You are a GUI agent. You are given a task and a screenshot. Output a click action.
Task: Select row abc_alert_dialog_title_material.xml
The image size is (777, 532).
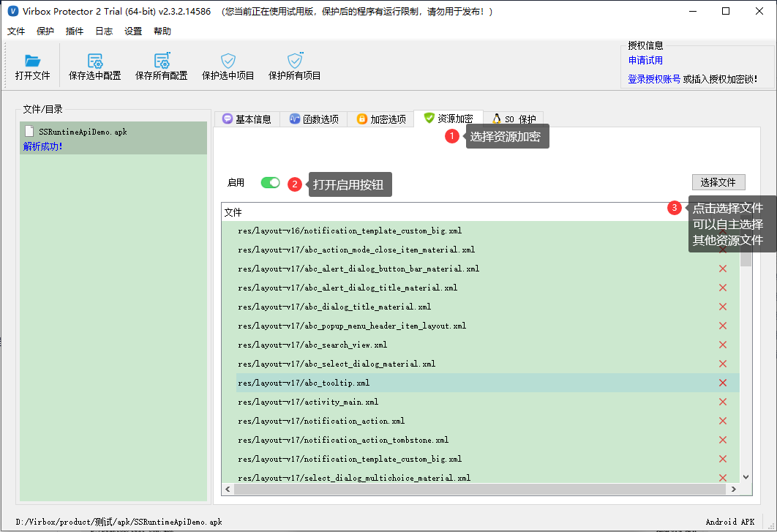coord(487,288)
